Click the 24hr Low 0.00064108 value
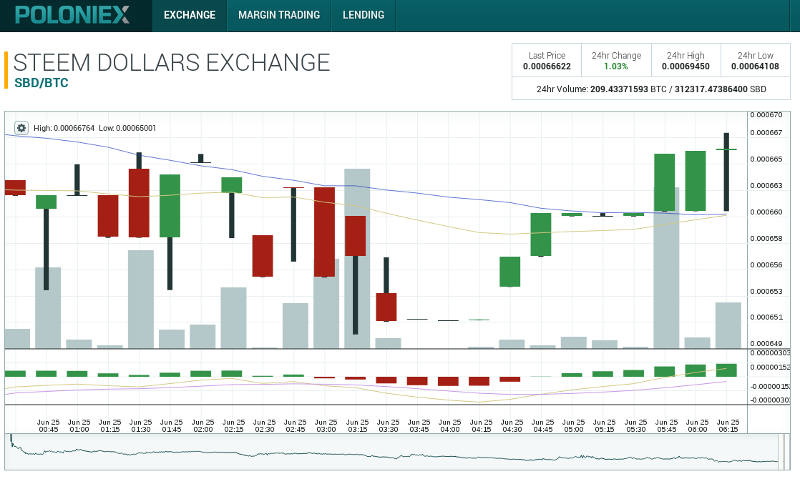 coord(755,66)
